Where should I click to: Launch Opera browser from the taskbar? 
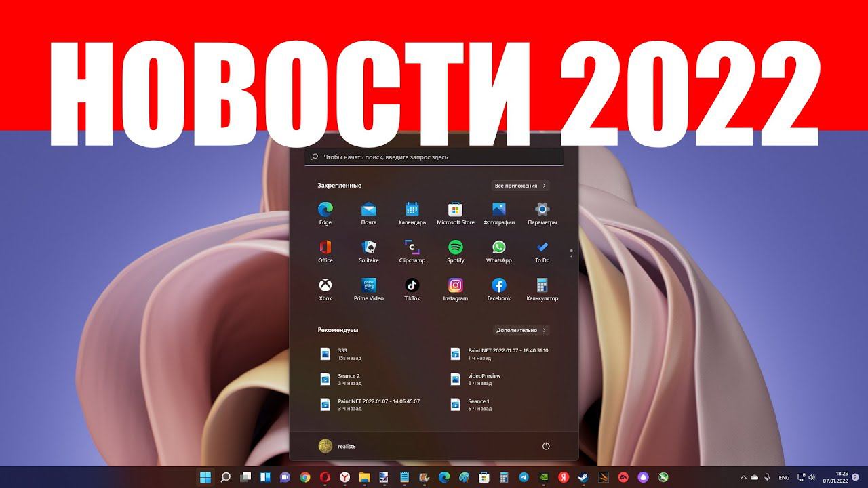(325, 477)
